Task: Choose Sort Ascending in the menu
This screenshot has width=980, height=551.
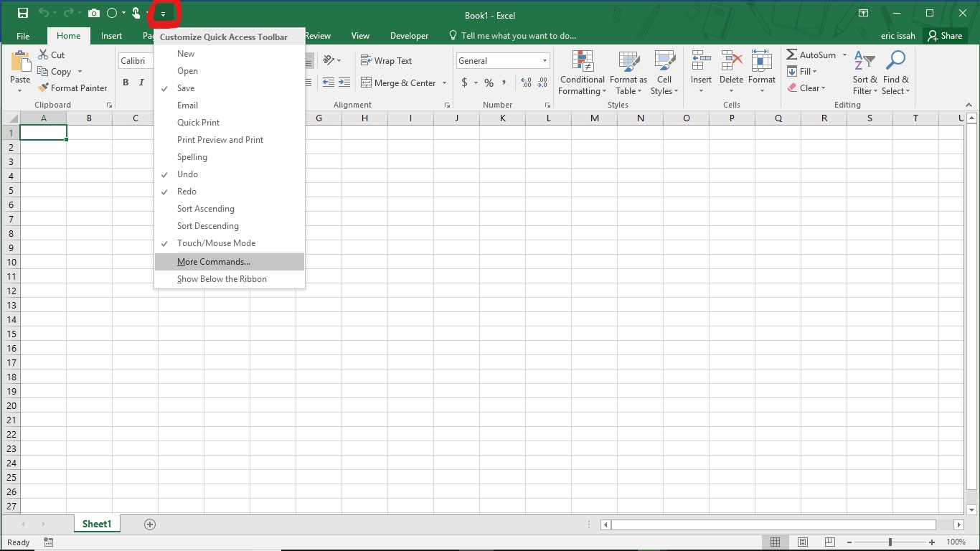Action: click(x=230, y=209)
